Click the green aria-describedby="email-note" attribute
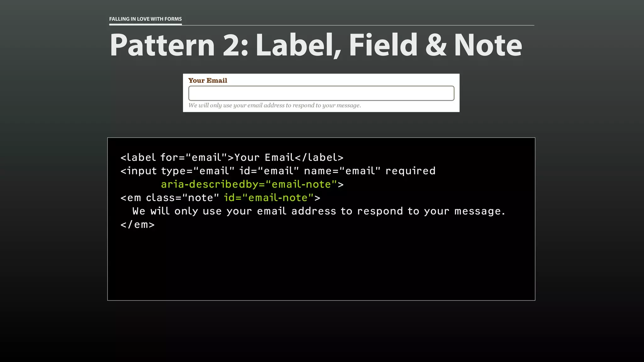 (x=249, y=184)
